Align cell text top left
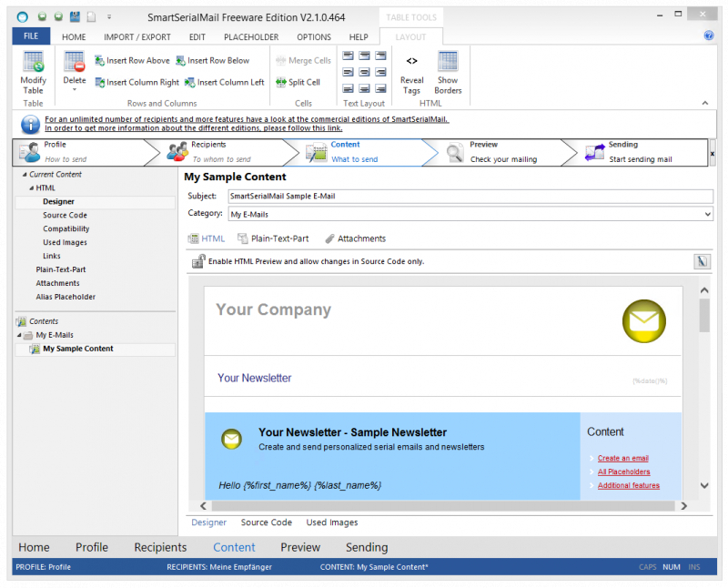 pos(348,56)
